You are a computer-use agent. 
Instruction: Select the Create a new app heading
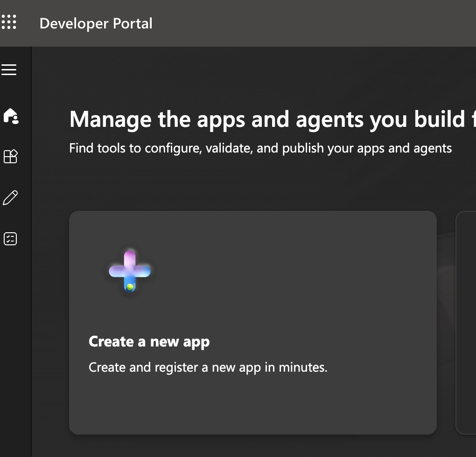click(x=149, y=342)
